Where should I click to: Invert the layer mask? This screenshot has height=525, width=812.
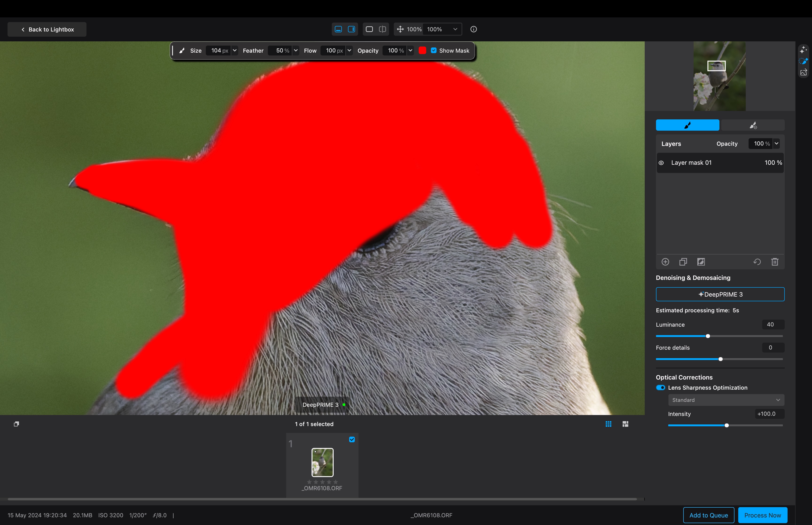(x=701, y=262)
